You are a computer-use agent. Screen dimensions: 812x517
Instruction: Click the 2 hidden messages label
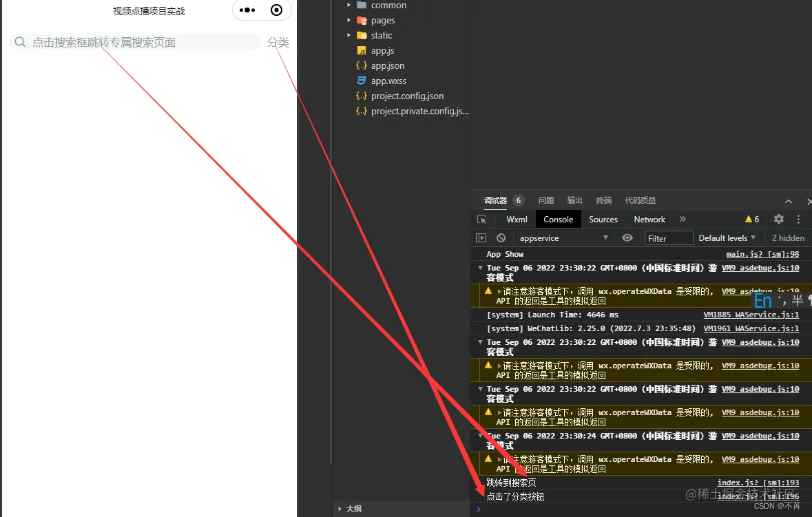[x=788, y=238]
